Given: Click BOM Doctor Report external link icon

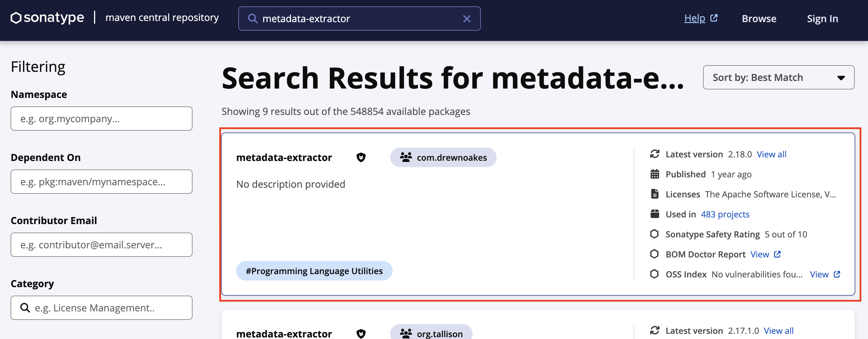Looking at the screenshot, I should [777, 254].
